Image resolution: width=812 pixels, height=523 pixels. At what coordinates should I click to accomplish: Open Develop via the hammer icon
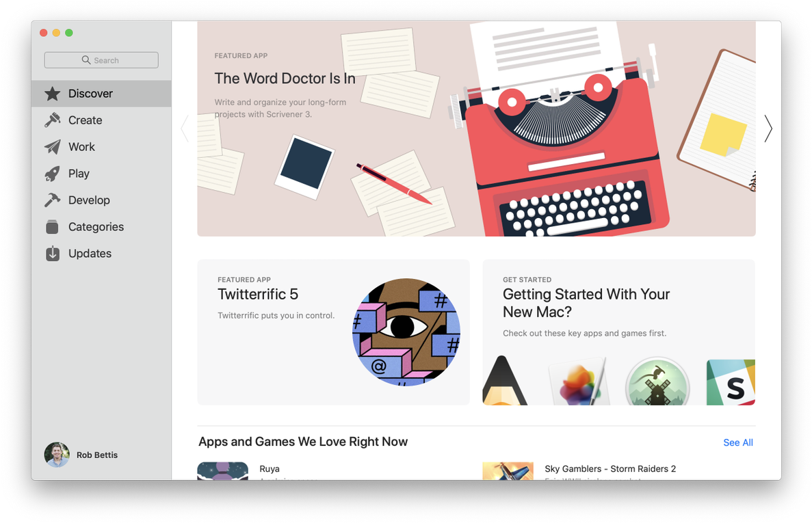point(52,200)
